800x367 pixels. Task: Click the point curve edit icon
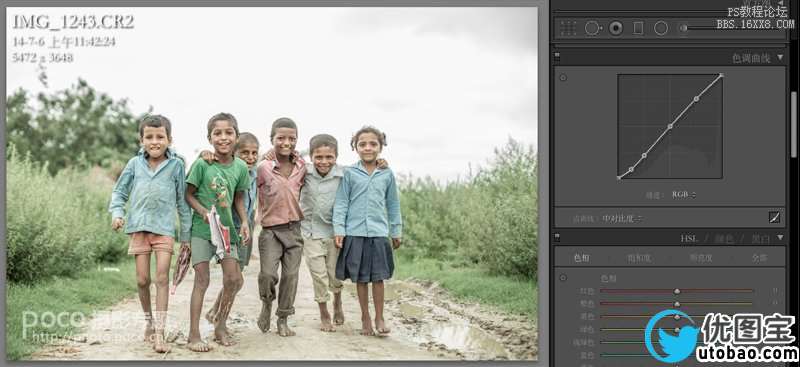coord(774,217)
